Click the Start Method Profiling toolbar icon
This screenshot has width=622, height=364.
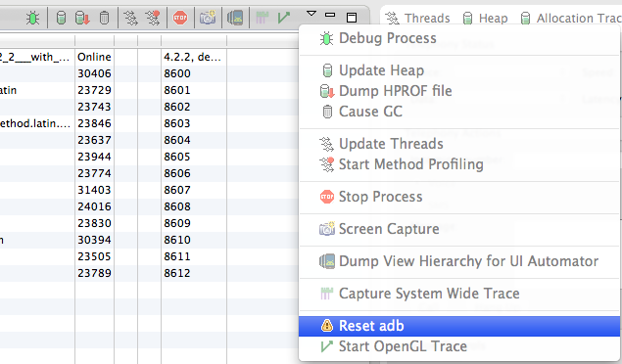(x=153, y=18)
